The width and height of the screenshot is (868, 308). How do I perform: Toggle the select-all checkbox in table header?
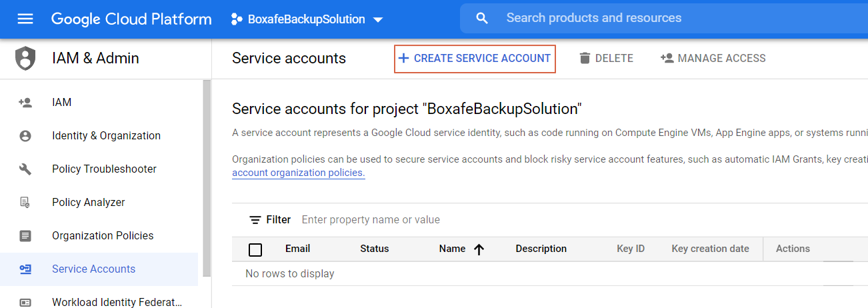coord(255,250)
